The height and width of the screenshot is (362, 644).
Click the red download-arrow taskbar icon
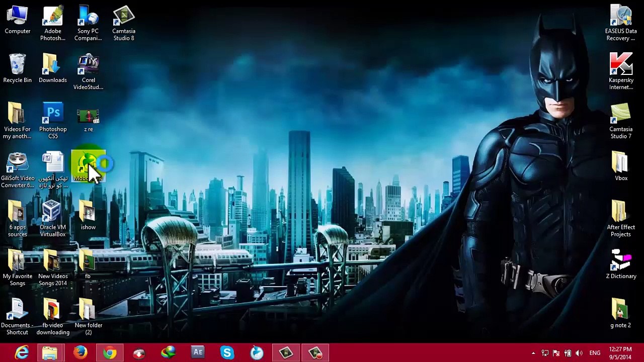[x=139, y=353]
